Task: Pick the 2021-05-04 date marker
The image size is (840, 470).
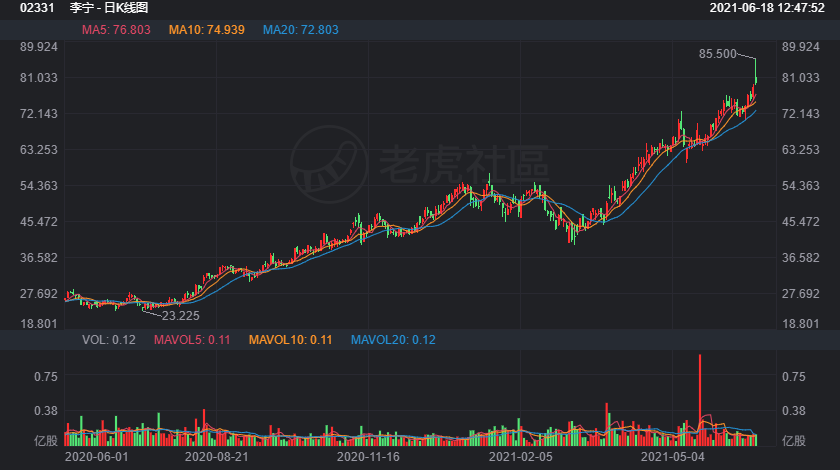Action: (672, 455)
